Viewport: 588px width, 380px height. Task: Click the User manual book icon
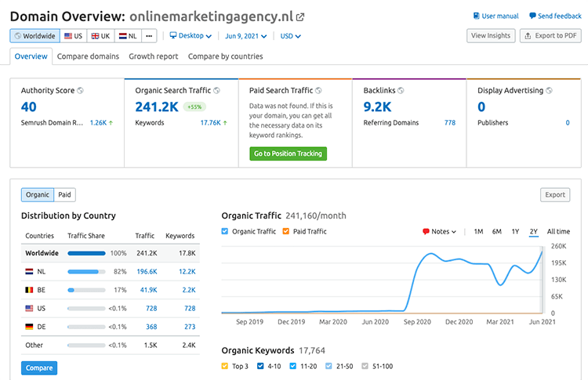point(476,16)
